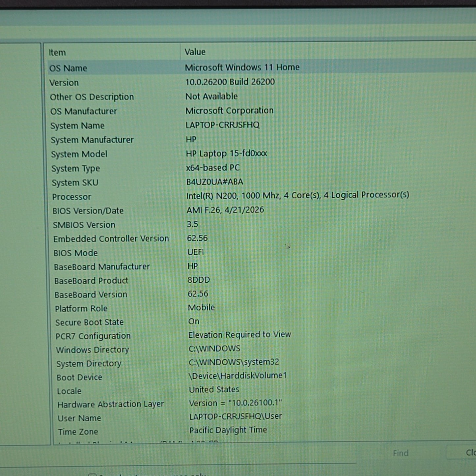
Task: Click the Secure Boot State value "On"
Action: 194,322
